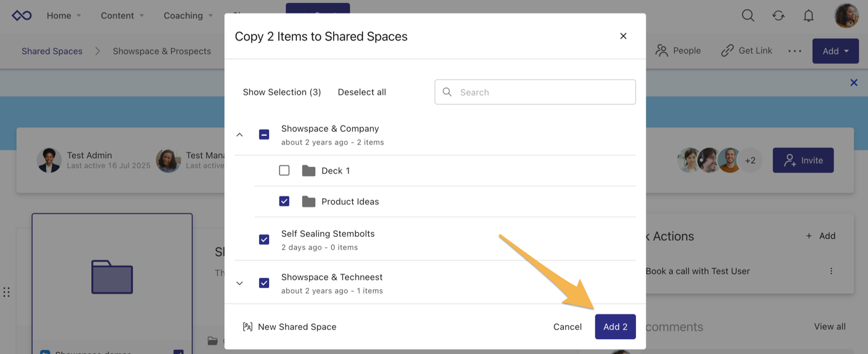Open the Add dropdown button
This screenshot has width=868, height=354.
(835, 51)
